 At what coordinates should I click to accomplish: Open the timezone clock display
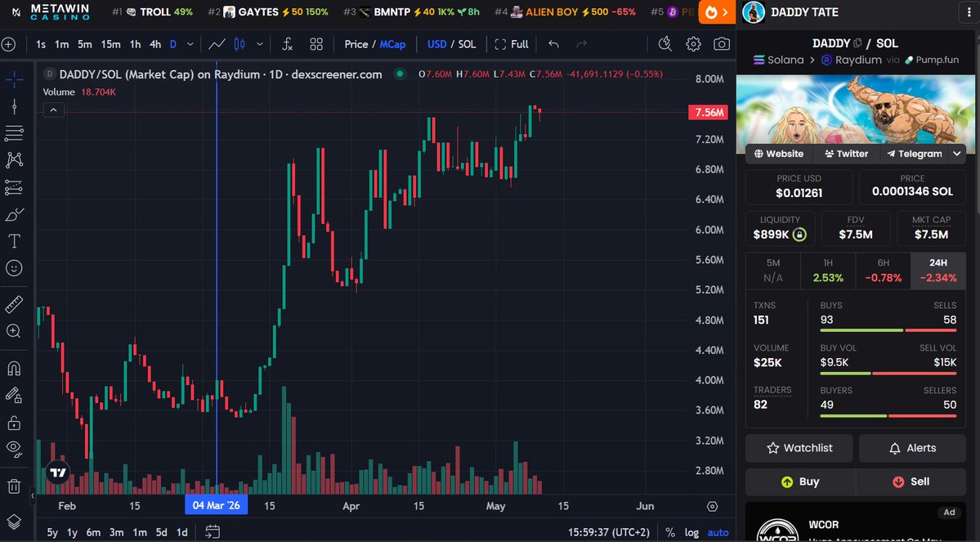[x=609, y=533]
